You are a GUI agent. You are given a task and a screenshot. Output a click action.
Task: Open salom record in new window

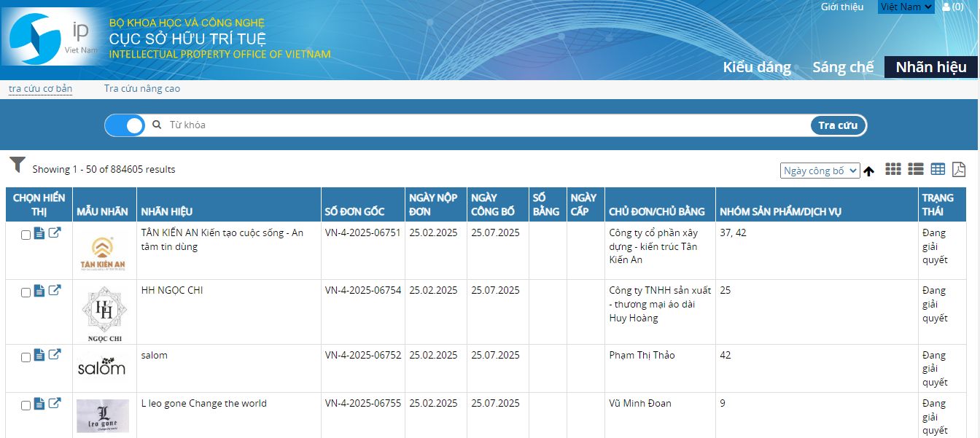click(x=55, y=355)
